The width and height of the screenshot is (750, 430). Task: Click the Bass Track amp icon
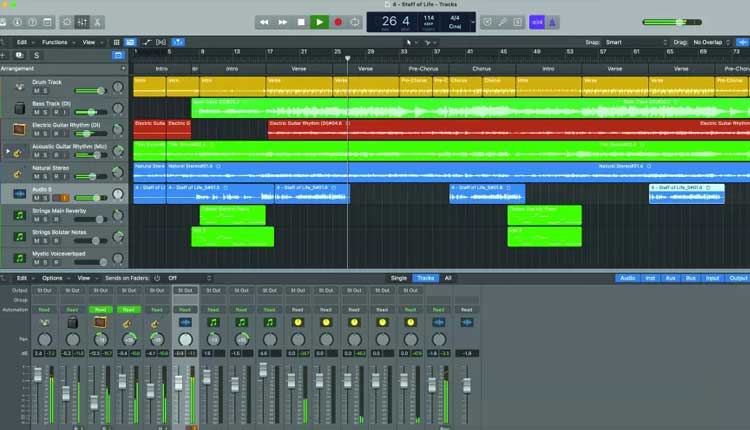18,108
